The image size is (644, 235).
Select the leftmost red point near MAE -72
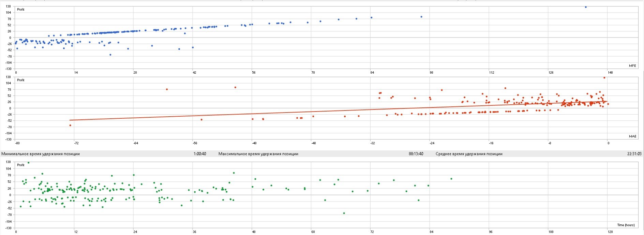(70, 125)
